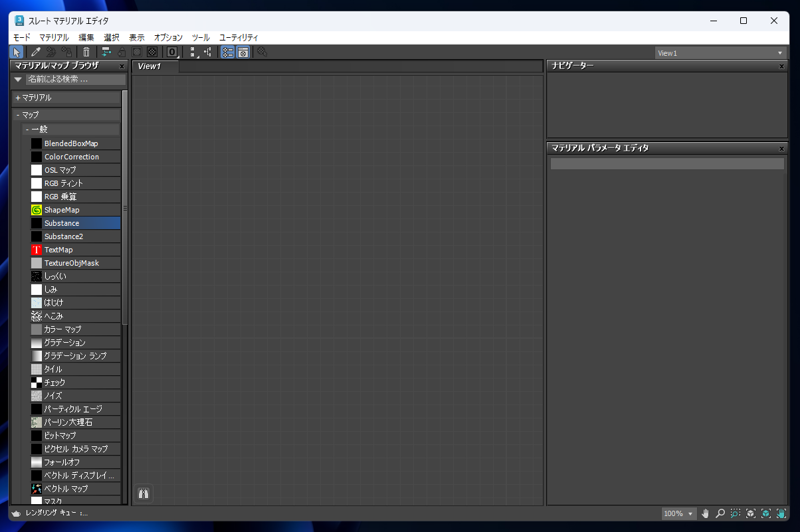Select the Pan hand tool
The width and height of the screenshot is (800, 532).
coord(705,514)
